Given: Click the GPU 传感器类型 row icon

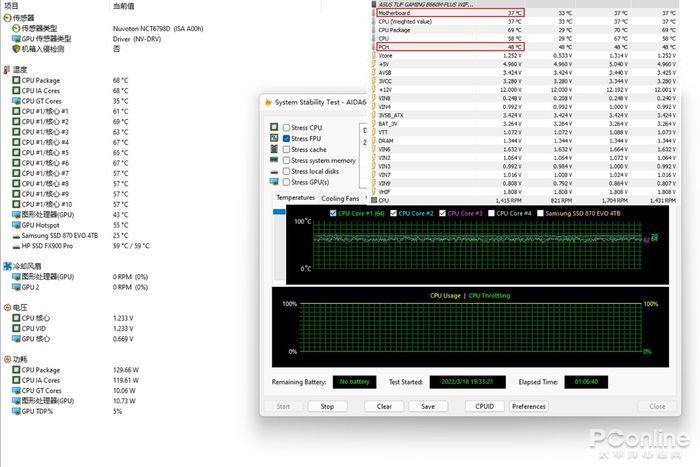Looking at the screenshot, I should (x=16, y=39).
